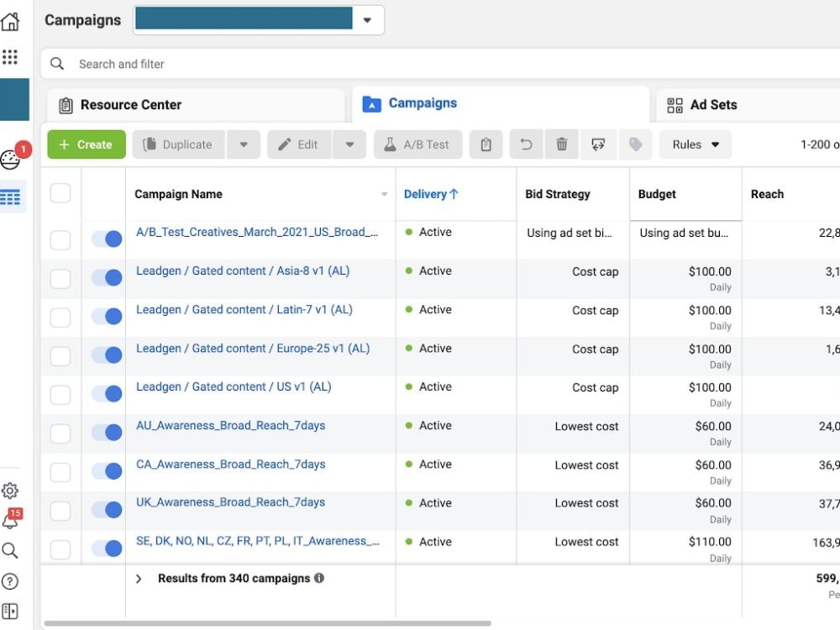Open the all tools grid menu icon
This screenshot has width=840, height=630.
coord(10,57)
